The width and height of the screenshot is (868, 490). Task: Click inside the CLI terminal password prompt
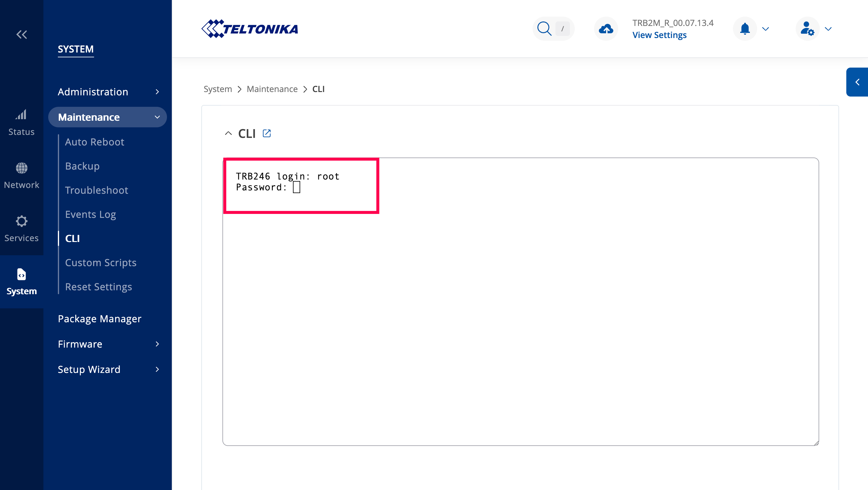(x=296, y=187)
